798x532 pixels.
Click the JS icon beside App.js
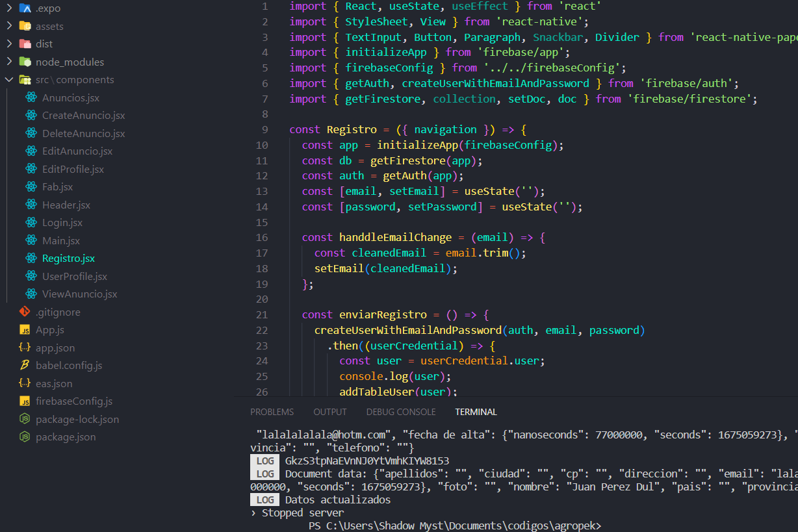(25, 330)
